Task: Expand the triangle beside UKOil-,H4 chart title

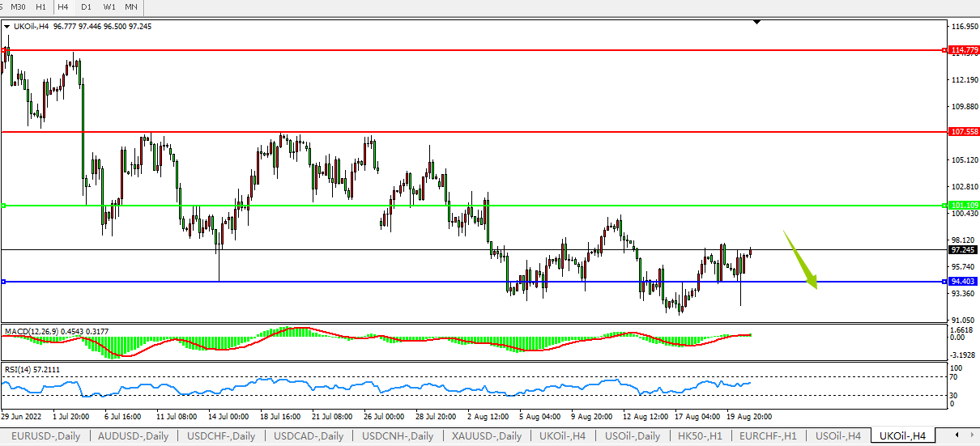Action: coord(7,26)
